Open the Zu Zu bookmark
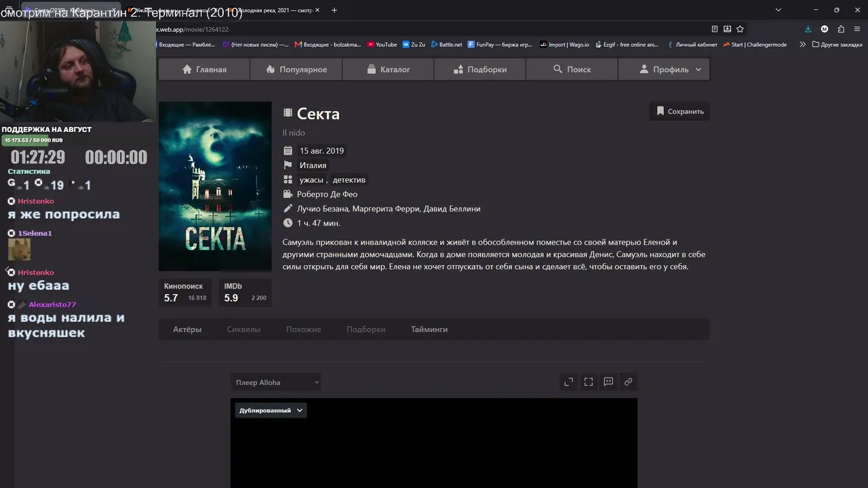 pyautogui.click(x=414, y=45)
